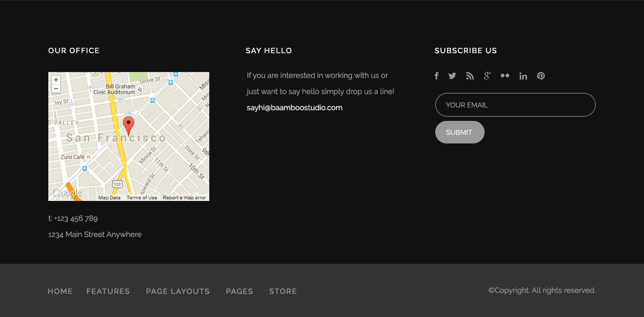Image resolution: width=644 pixels, height=317 pixels.
Task: Open the RSS feed icon
Action: (470, 76)
